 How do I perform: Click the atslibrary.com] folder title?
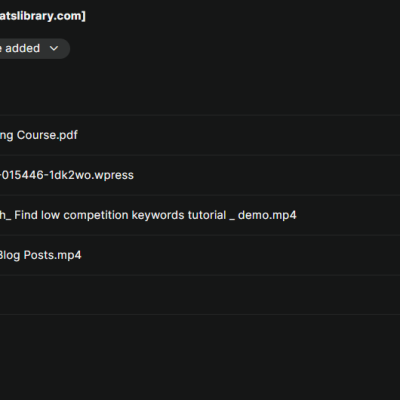tap(43, 16)
